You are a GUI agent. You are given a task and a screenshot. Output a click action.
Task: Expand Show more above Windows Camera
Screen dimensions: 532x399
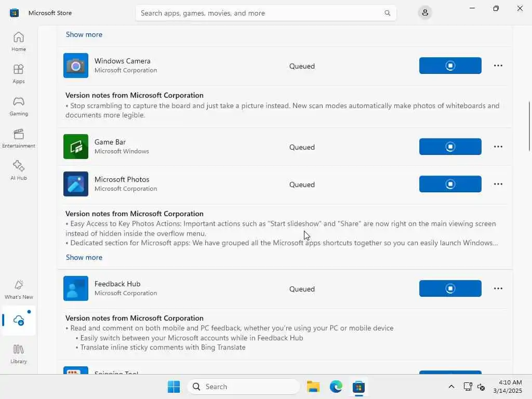(x=84, y=35)
